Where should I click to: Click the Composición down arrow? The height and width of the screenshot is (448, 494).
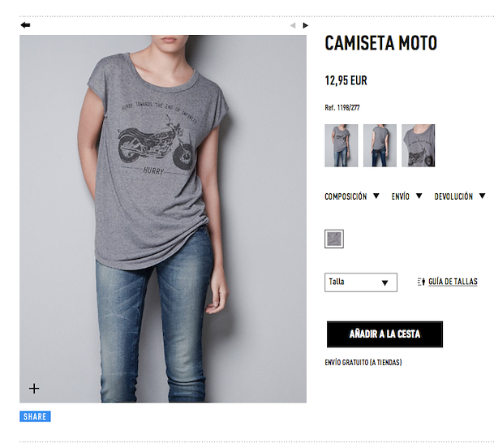(376, 196)
